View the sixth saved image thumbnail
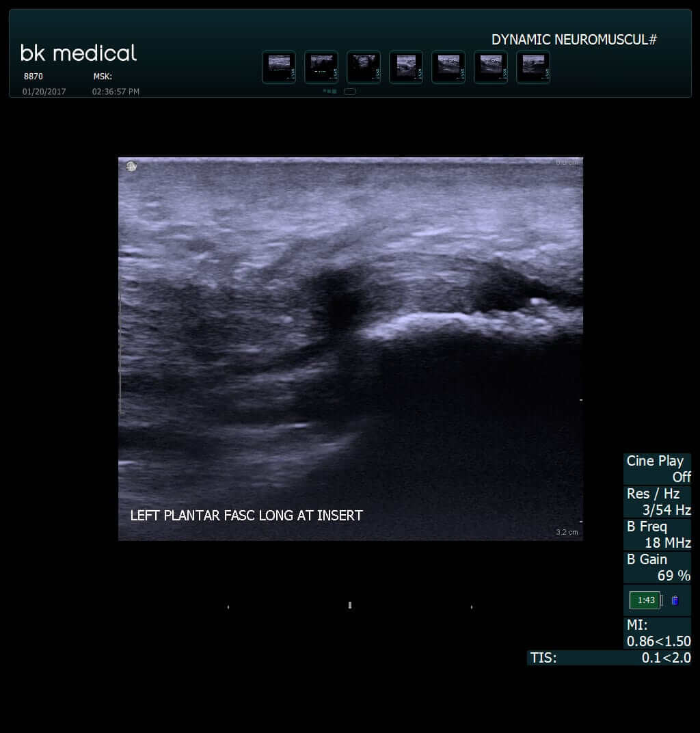Screen dimensions: 700x733 point(491,67)
